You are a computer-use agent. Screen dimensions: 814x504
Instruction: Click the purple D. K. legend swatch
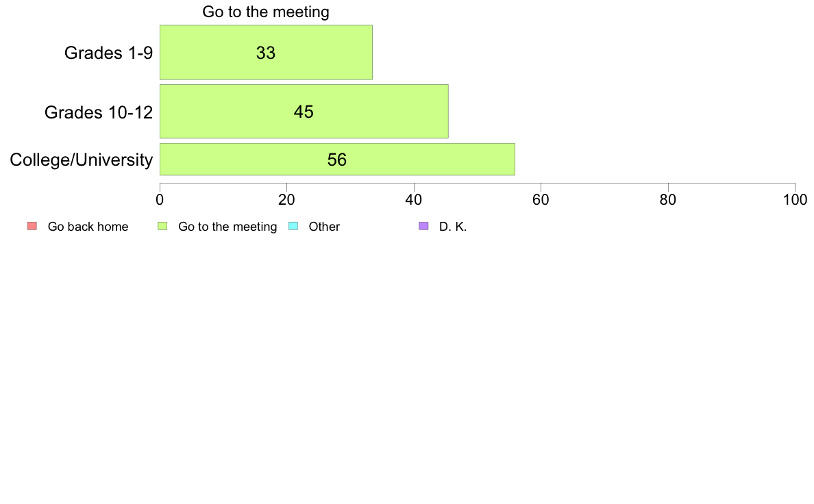[423, 226]
